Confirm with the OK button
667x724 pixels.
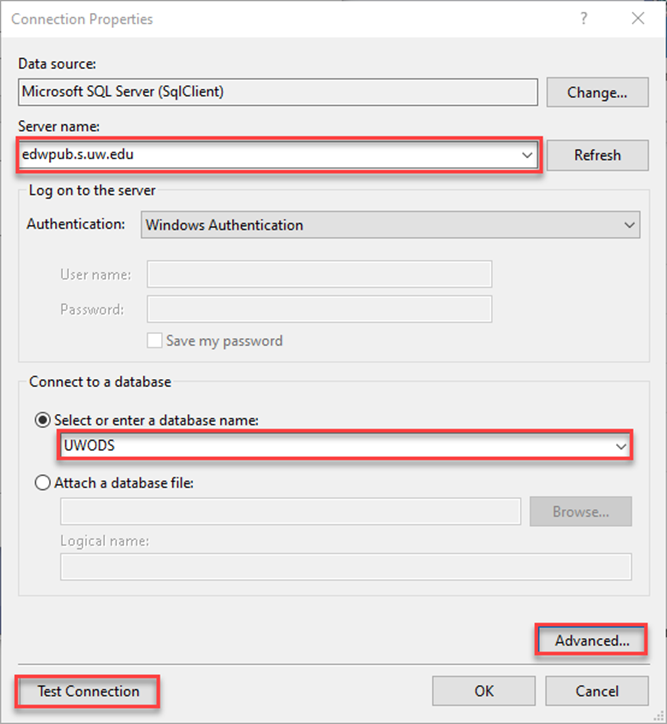click(x=484, y=691)
